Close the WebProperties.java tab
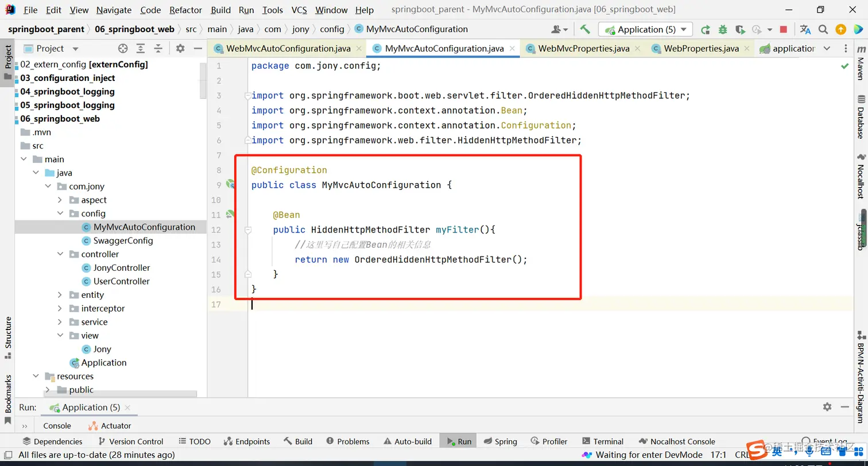The width and height of the screenshot is (868, 466). coord(747,49)
